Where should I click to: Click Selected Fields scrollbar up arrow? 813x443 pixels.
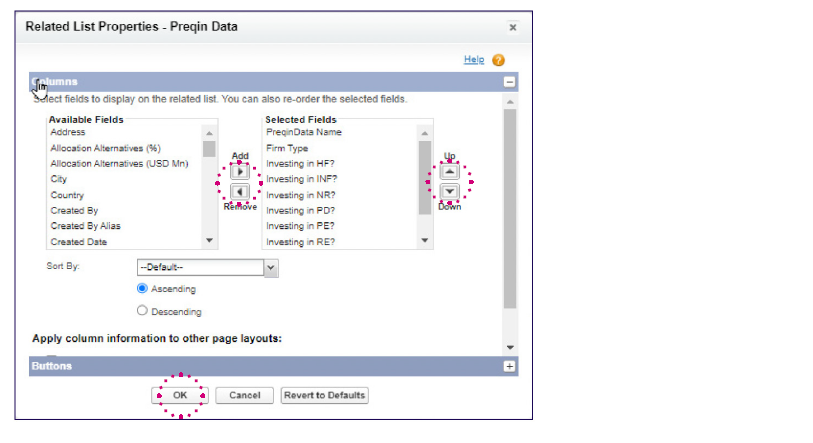(425, 133)
